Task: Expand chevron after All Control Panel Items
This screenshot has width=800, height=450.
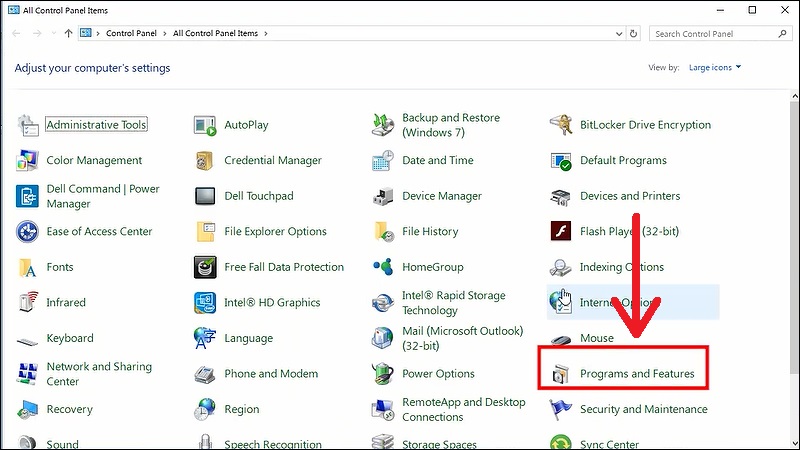Action: pos(265,34)
